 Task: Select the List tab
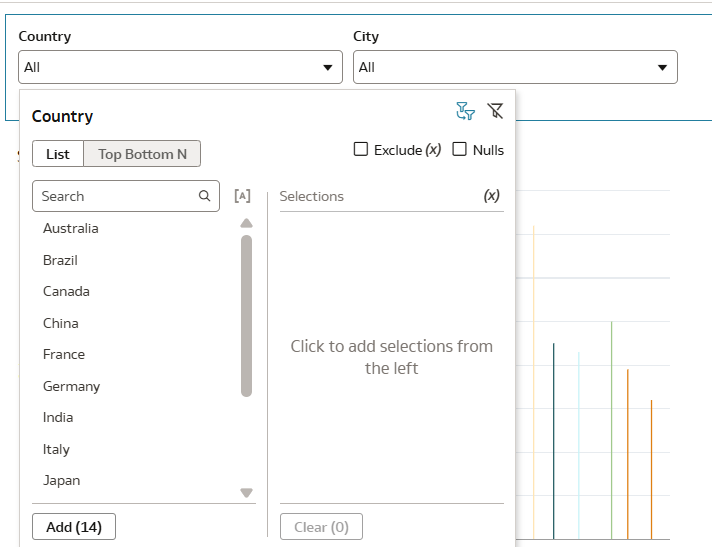click(x=58, y=154)
